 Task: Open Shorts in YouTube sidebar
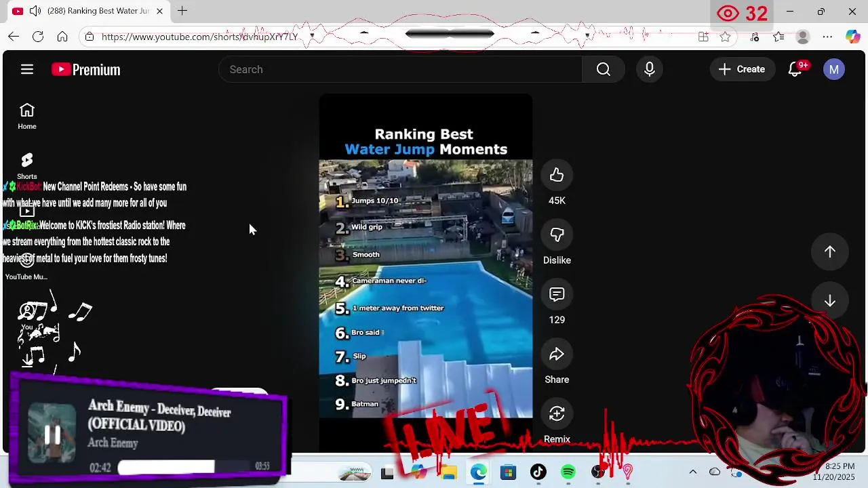point(27,166)
